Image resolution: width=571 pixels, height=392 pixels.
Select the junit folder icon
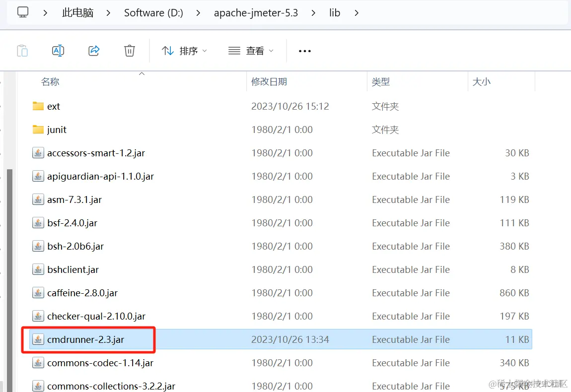point(38,129)
